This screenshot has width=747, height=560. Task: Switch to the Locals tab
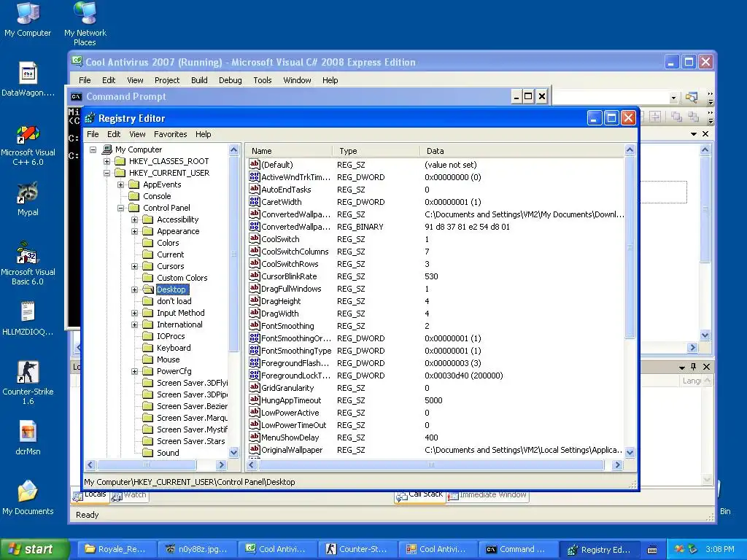click(x=90, y=496)
